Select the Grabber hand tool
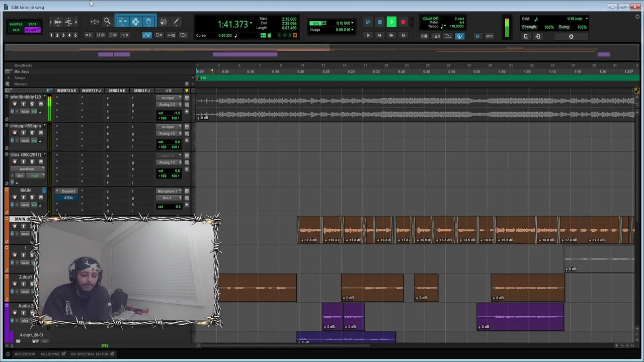This screenshot has width=644, height=362. [x=148, y=22]
